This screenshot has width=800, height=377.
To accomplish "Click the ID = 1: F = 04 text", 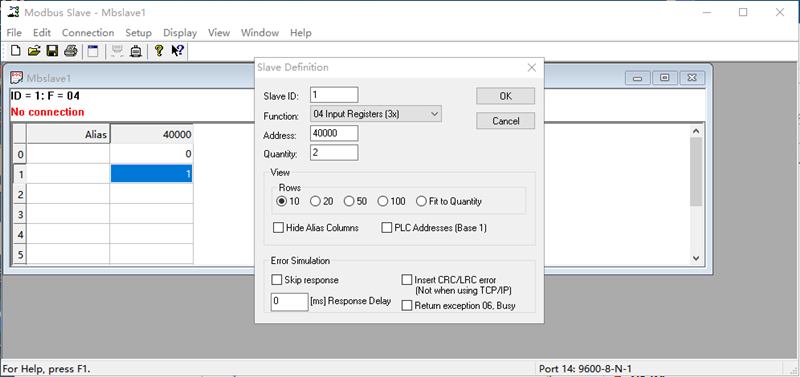I will (x=45, y=95).
